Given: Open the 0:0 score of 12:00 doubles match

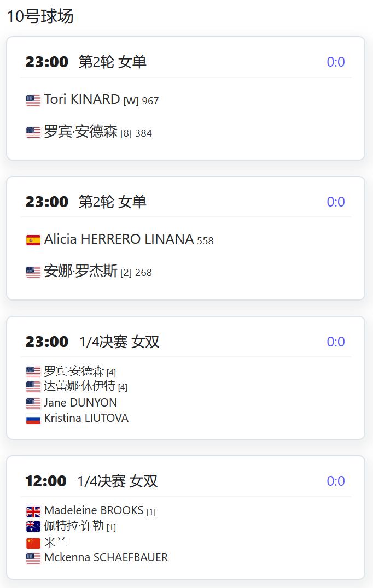Looking at the screenshot, I should point(335,481).
